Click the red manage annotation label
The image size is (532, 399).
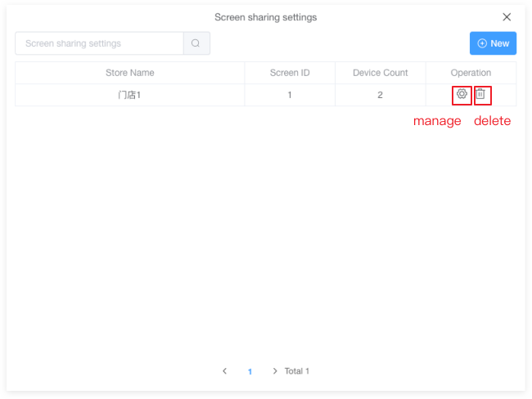coord(437,121)
